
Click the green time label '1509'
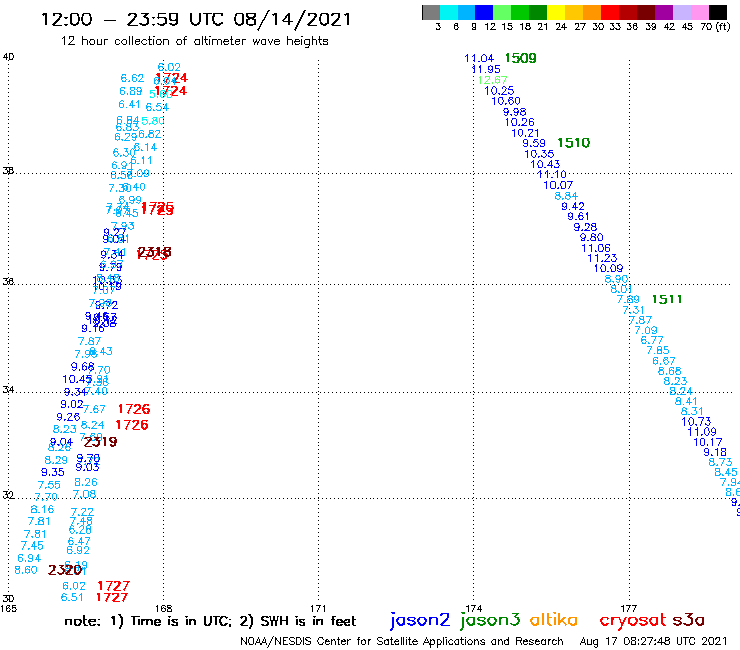[521, 58]
